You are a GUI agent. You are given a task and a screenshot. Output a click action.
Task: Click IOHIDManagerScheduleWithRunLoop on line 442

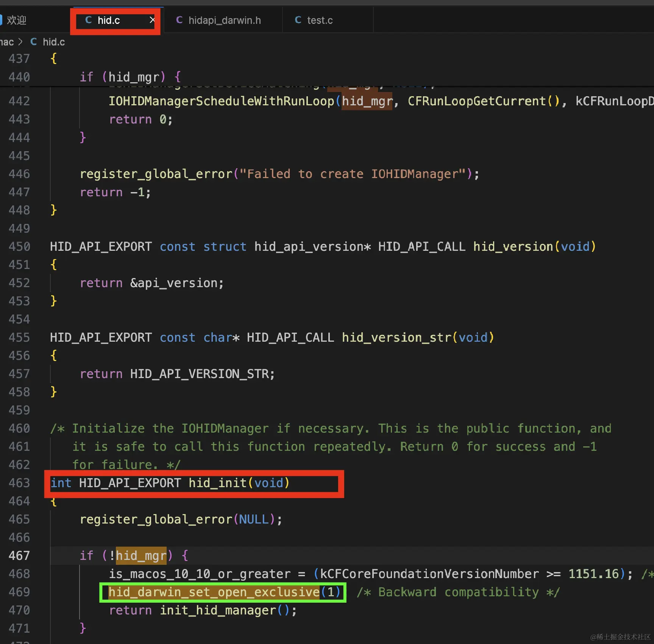(x=222, y=101)
